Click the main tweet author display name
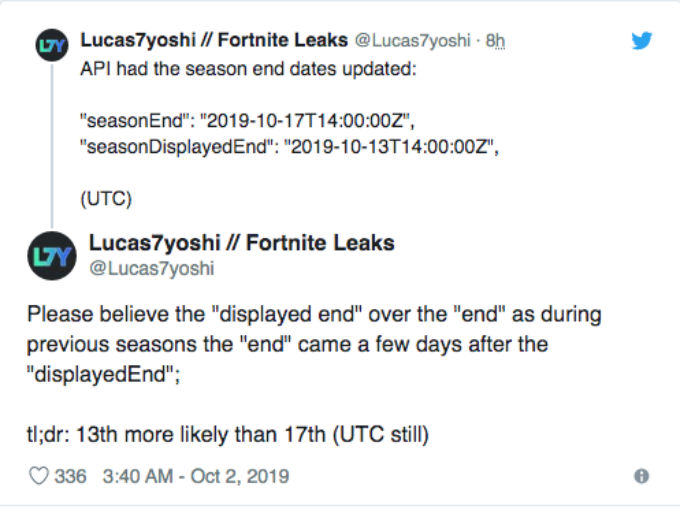 (242, 242)
